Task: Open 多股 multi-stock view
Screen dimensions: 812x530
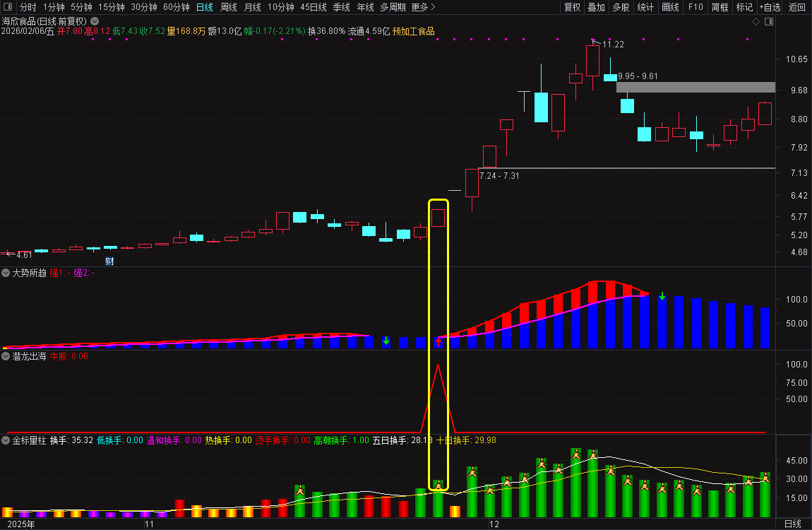Action: click(621, 7)
